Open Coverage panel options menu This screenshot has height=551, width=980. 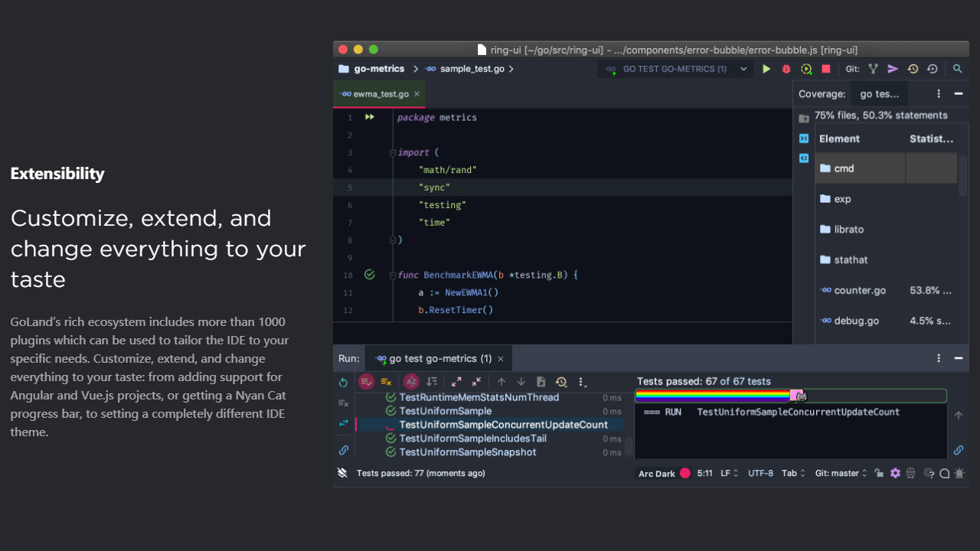click(939, 93)
